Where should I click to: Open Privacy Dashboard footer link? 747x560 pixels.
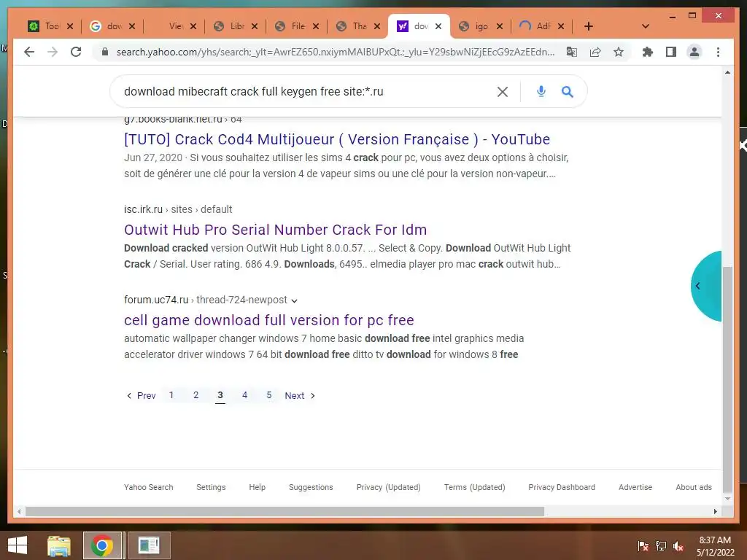click(x=562, y=487)
